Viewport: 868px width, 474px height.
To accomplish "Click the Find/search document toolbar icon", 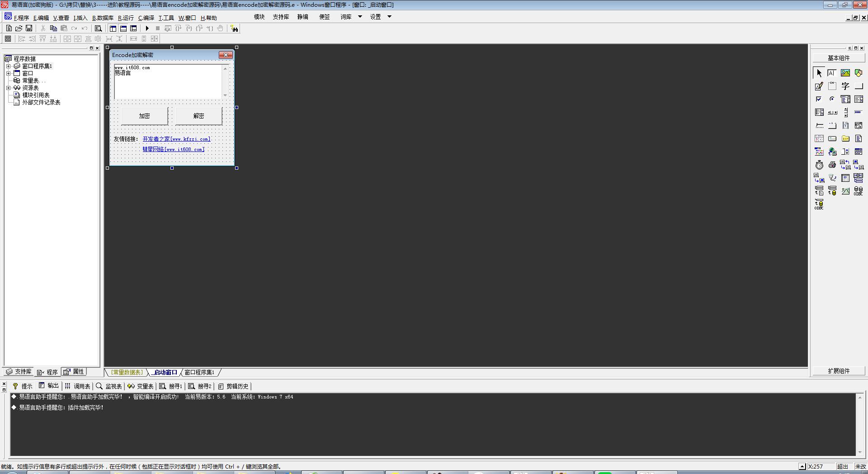I will pyautogui.click(x=98, y=28).
